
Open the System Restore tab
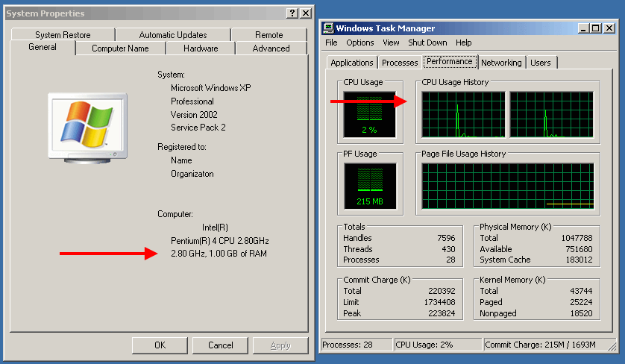point(63,35)
